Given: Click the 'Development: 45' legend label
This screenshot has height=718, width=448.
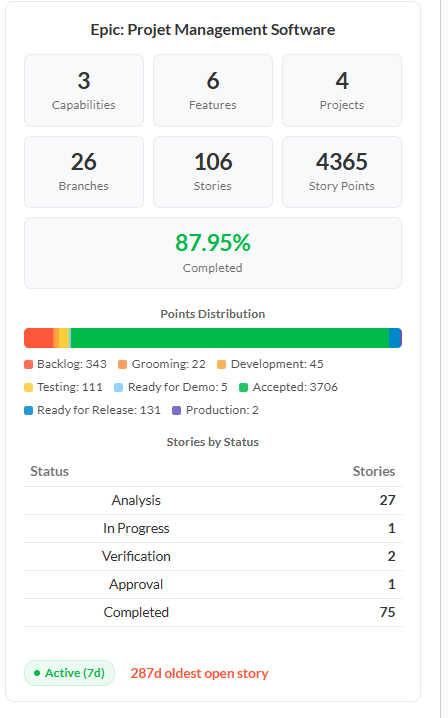Looking at the screenshot, I should click(277, 364).
